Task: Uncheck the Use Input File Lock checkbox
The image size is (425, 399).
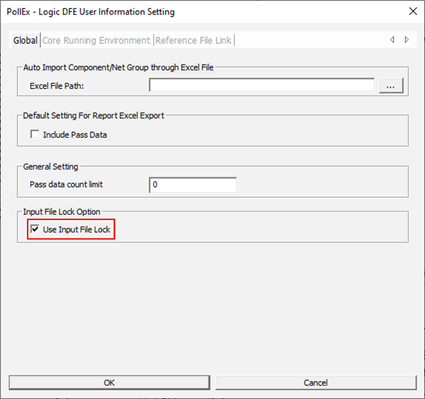Action: tap(35, 229)
